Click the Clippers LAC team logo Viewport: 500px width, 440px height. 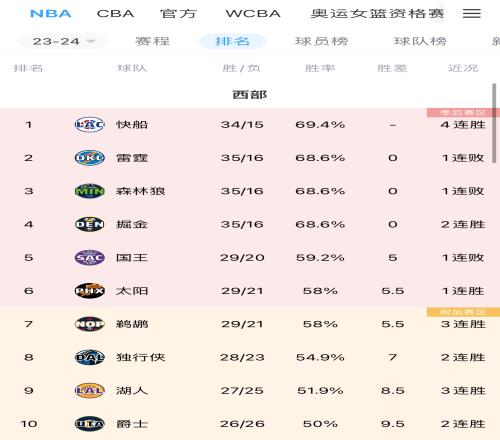click(x=90, y=125)
